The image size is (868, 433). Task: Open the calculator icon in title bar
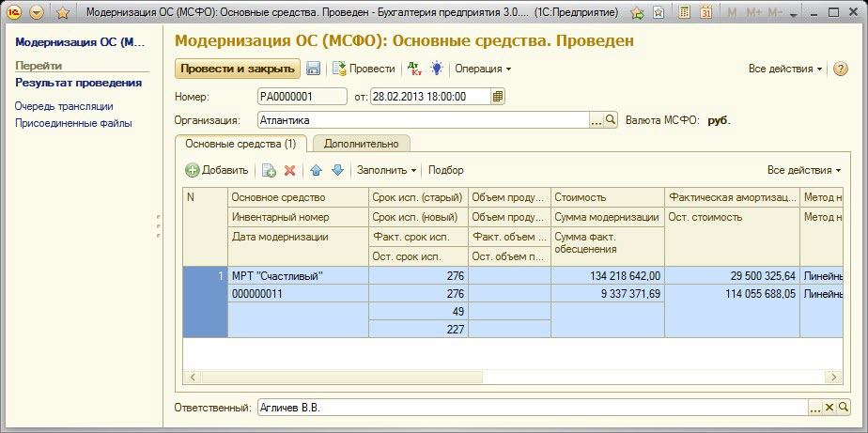tap(687, 13)
